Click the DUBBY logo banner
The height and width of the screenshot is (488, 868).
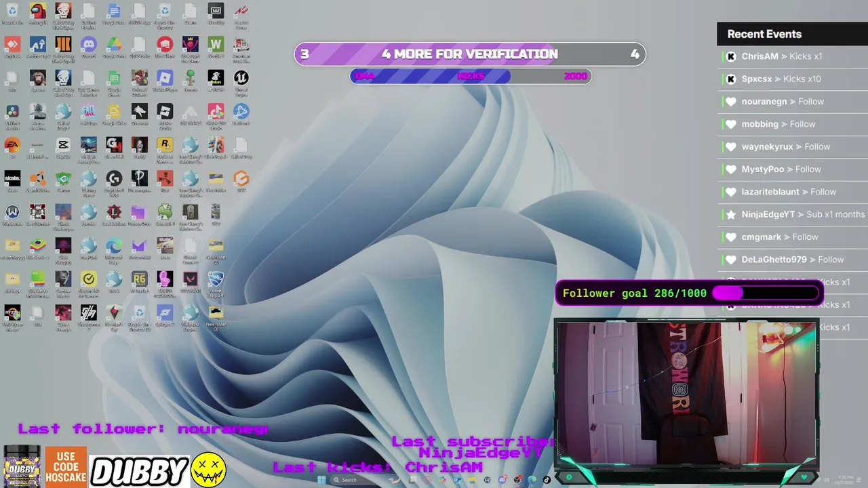pyautogui.click(x=140, y=471)
